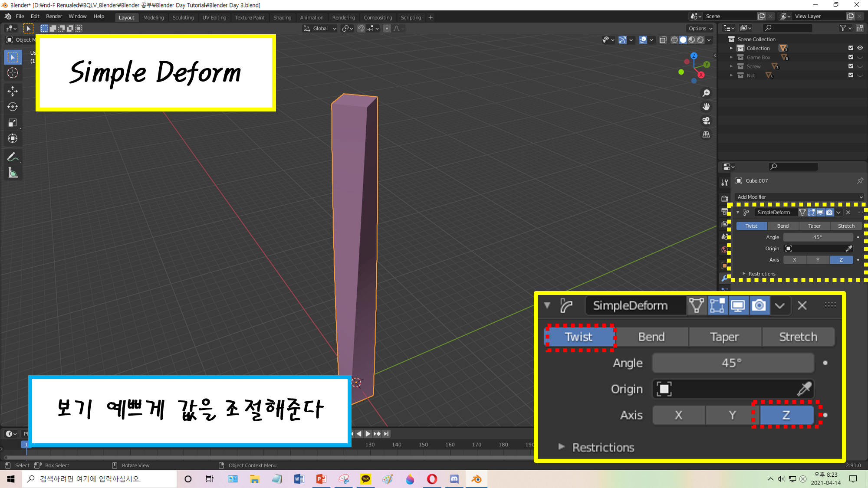Select the Annotate pencil tool

coord(13,157)
